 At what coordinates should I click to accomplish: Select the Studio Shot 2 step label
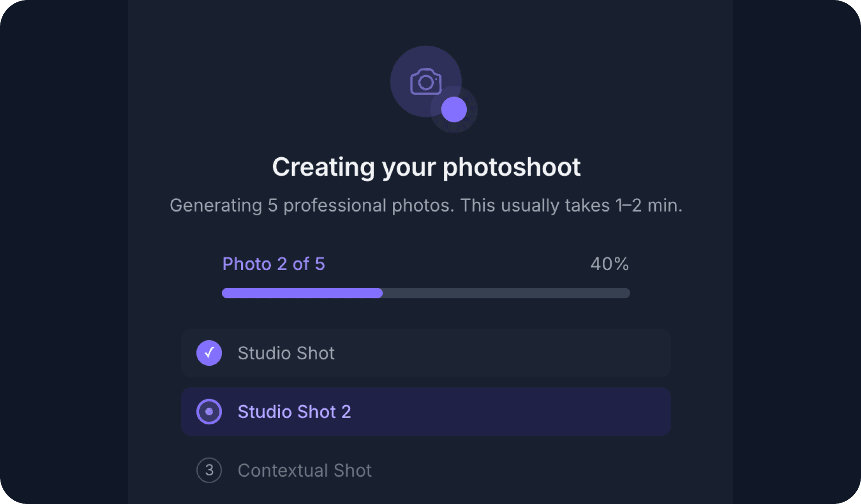point(294,412)
